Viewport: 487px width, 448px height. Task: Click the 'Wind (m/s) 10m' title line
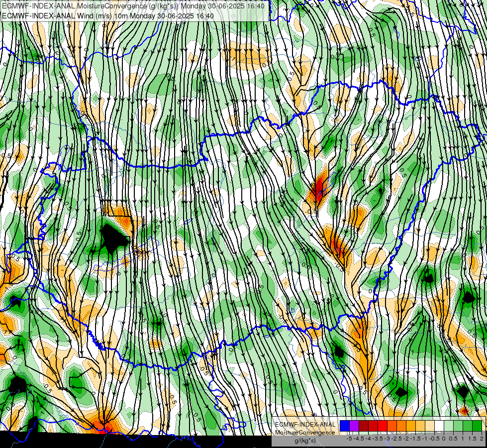(x=108, y=16)
